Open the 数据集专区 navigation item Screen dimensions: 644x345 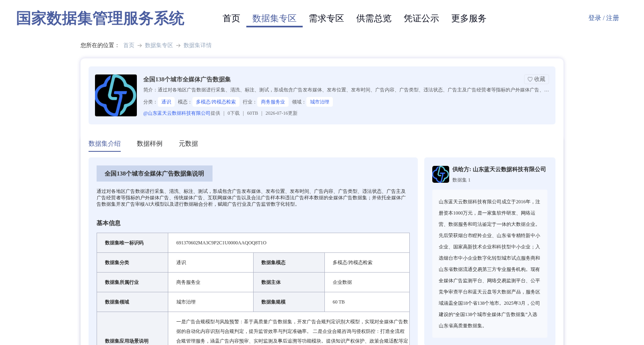click(275, 19)
